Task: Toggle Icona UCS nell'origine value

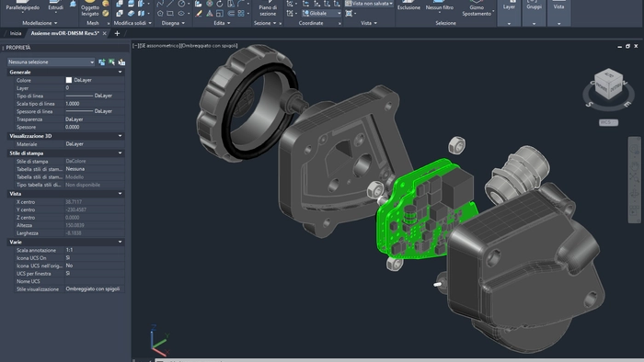Action: click(x=94, y=266)
